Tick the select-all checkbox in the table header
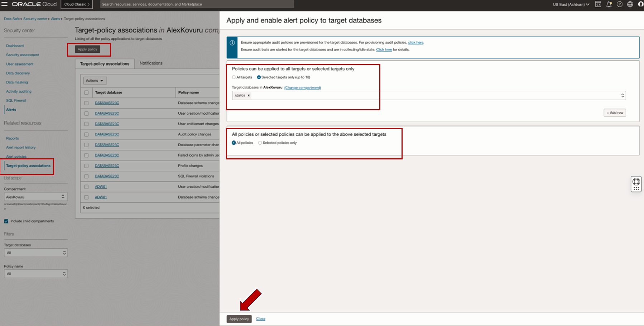Screen dimensions: 644x326 click(86, 92)
